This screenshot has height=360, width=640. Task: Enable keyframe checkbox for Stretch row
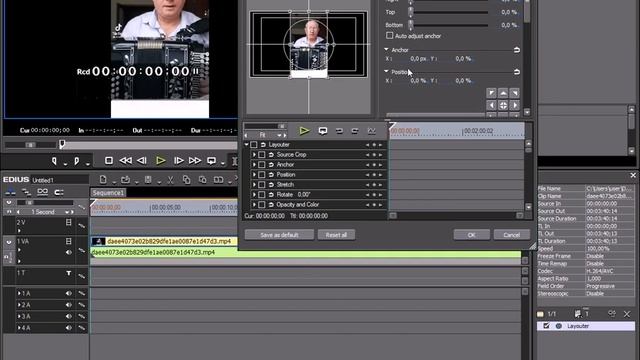coord(262,184)
